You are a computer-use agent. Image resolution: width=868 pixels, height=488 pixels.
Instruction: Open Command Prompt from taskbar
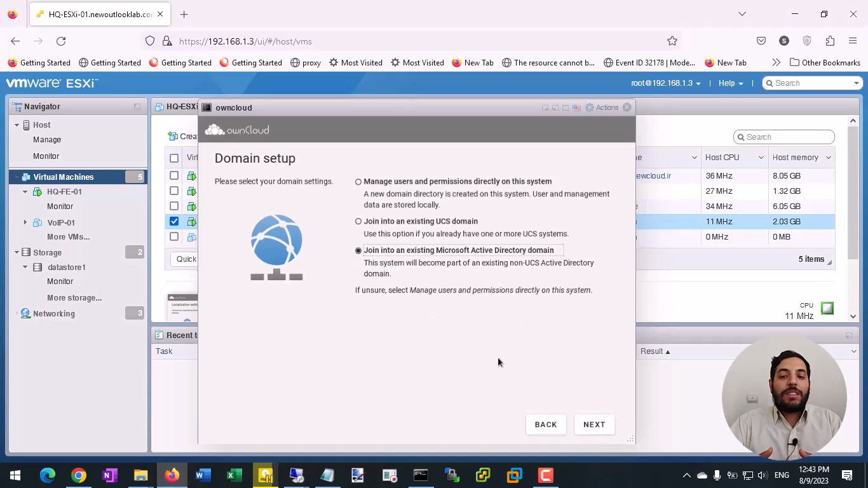tap(421, 475)
